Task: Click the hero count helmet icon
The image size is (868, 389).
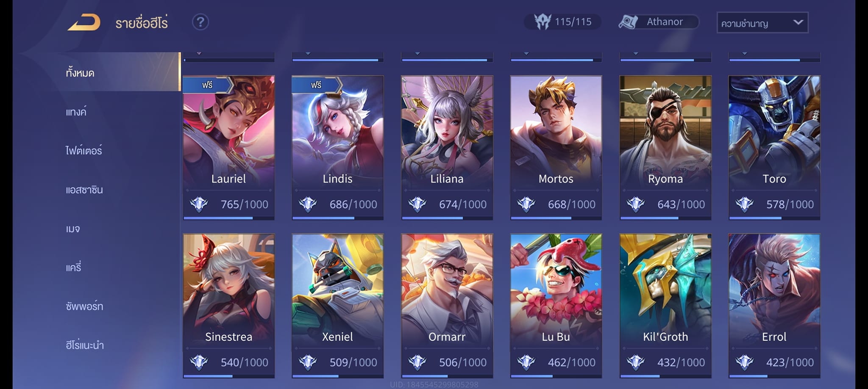Action: 542,22
